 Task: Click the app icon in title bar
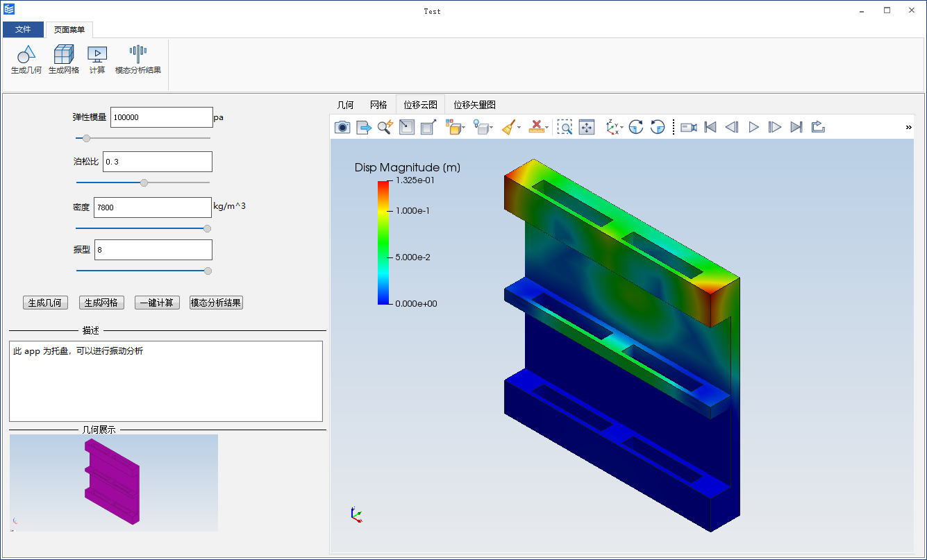[x=9, y=10]
